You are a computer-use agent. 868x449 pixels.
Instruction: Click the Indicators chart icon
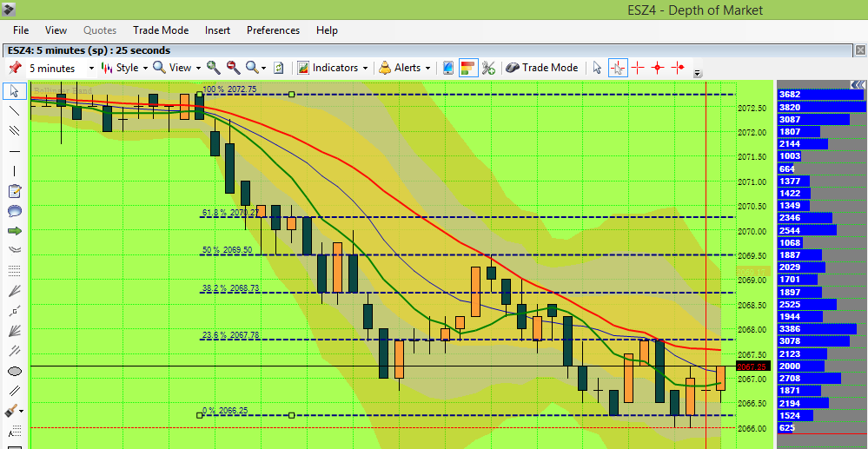(x=303, y=68)
